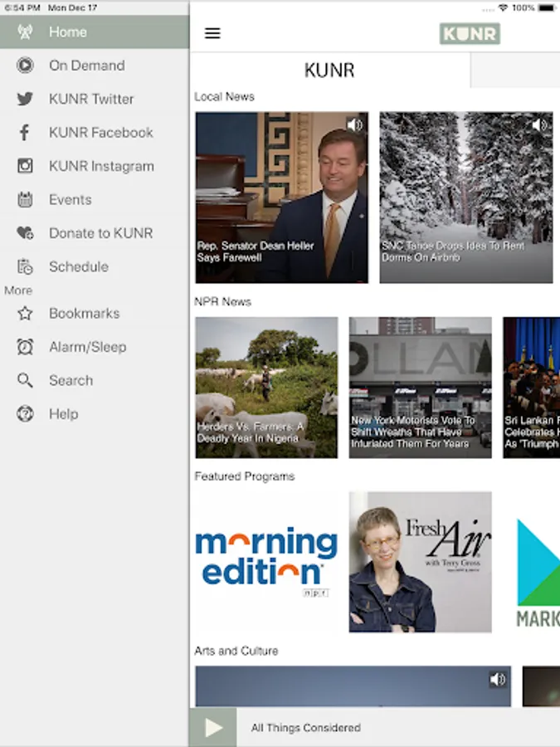
Task: Tap speaker icon on Dean Heller story
Action: (x=355, y=125)
